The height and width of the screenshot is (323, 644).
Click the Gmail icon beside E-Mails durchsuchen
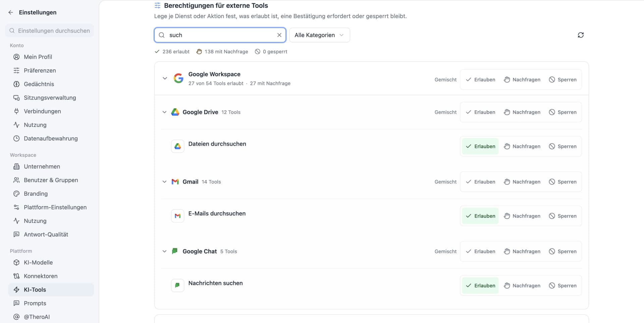178,216
